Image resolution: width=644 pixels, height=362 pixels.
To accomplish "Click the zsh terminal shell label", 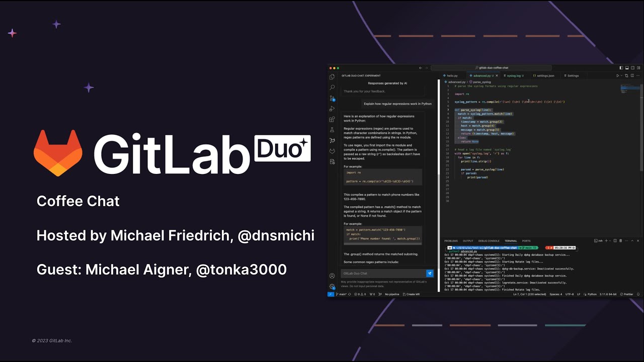I will (599, 241).
